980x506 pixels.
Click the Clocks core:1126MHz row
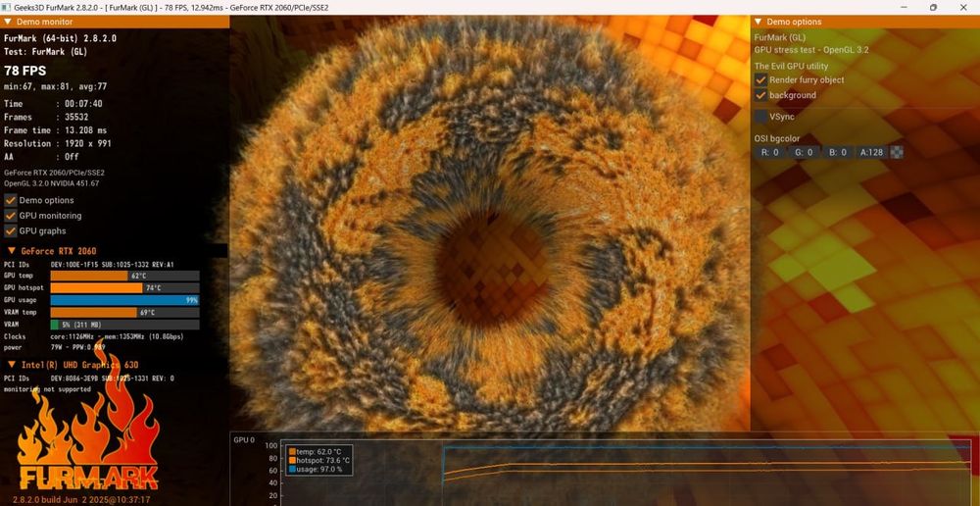94,336
